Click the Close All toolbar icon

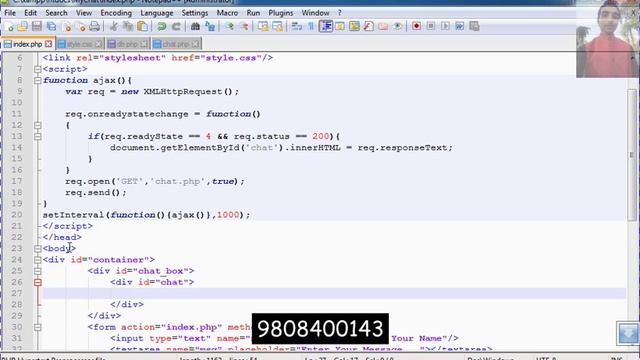pos(81,27)
